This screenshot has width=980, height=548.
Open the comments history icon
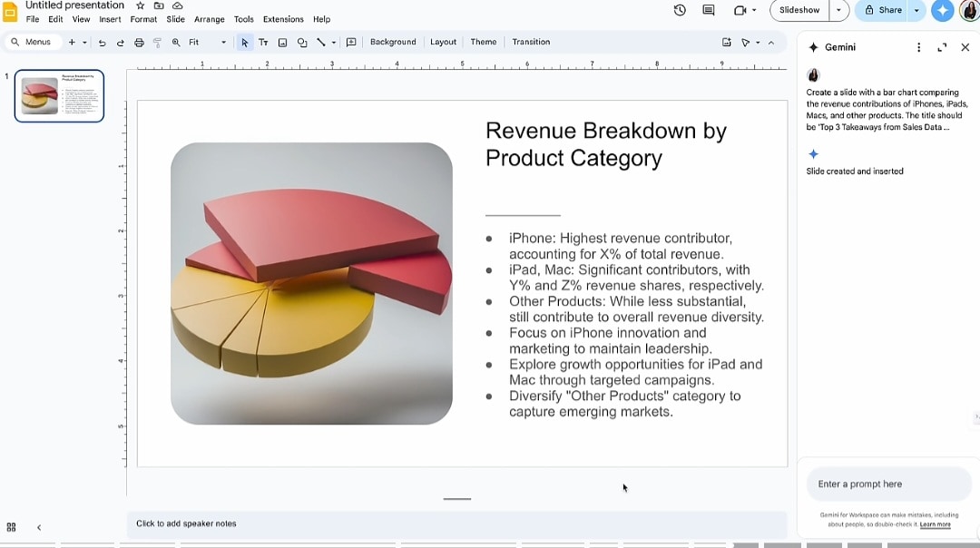(708, 10)
